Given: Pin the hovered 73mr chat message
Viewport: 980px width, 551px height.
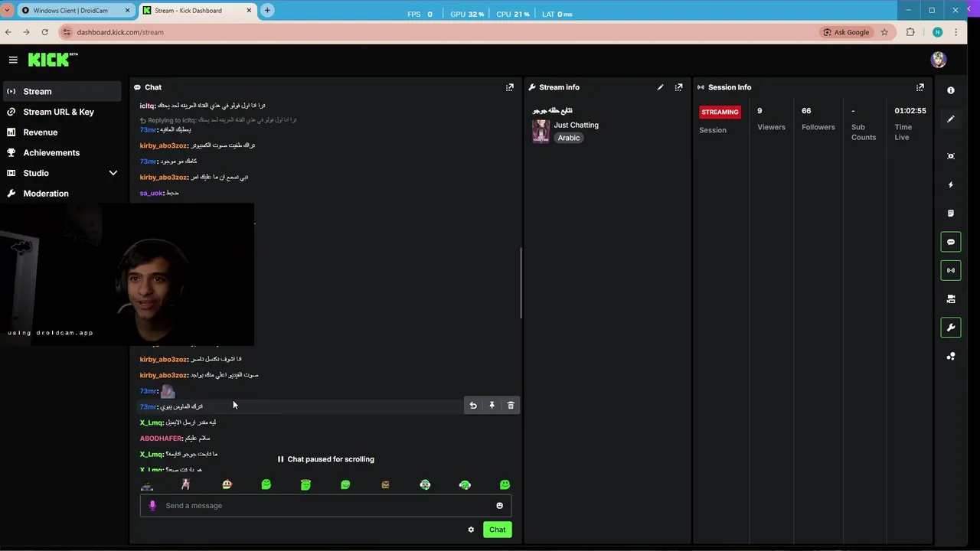Looking at the screenshot, I should pyautogui.click(x=492, y=406).
